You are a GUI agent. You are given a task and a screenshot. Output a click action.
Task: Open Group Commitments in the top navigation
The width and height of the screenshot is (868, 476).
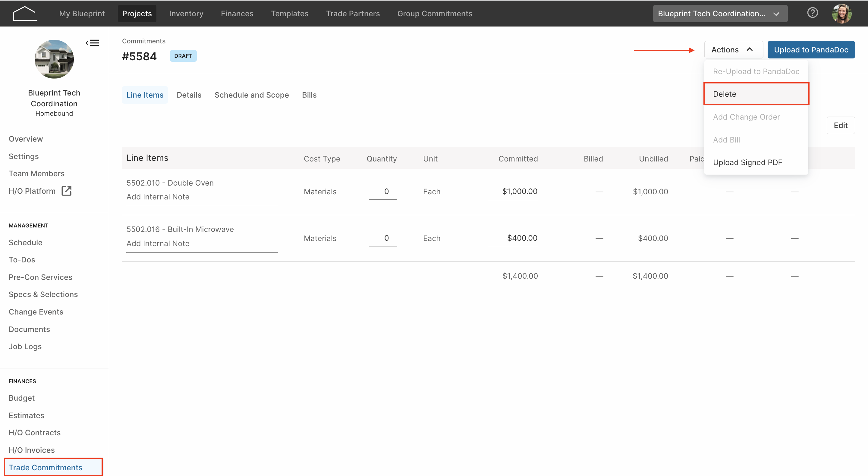point(434,14)
